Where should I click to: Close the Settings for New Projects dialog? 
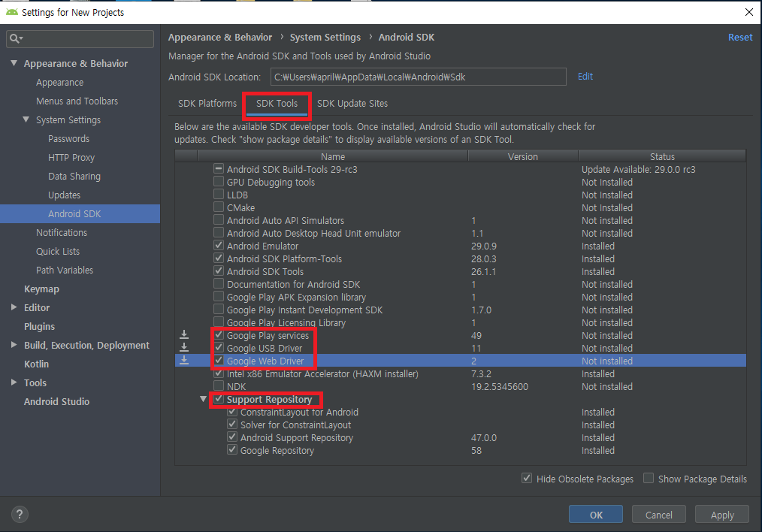pos(749,12)
